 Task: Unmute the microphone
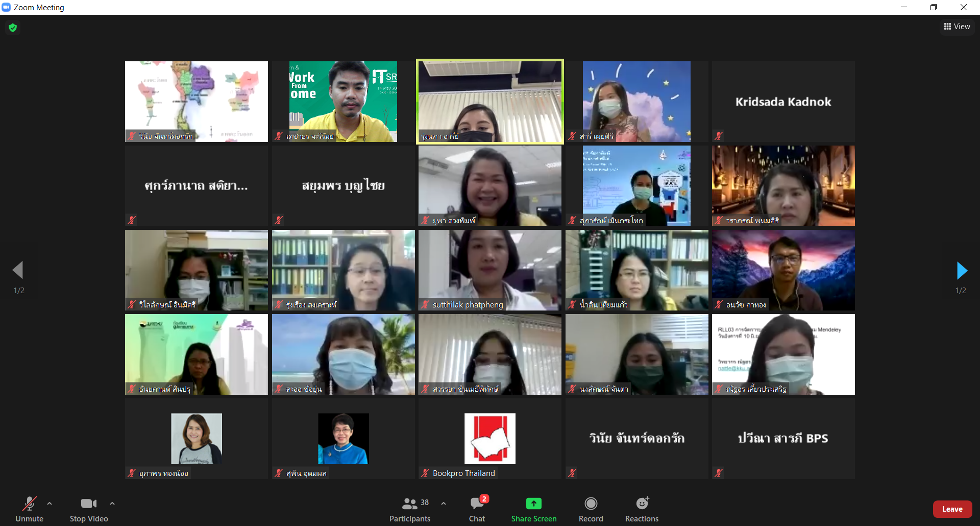coord(30,510)
